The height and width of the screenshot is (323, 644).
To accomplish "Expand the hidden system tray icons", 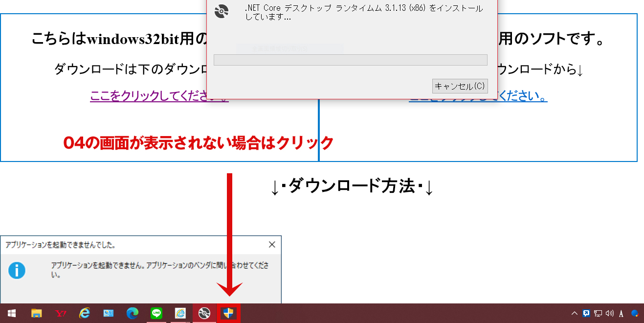I will tap(575, 313).
